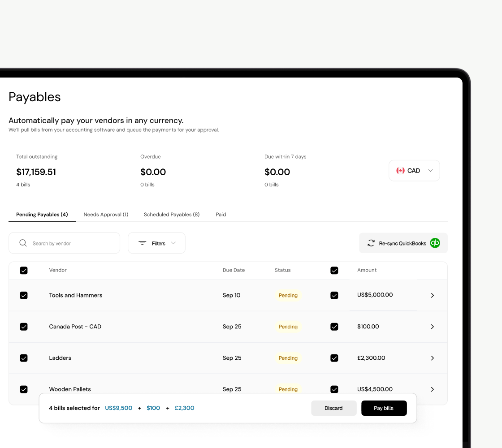
Task: Expand the Tools and Hammers row chevron
Action: pos(432,295)
